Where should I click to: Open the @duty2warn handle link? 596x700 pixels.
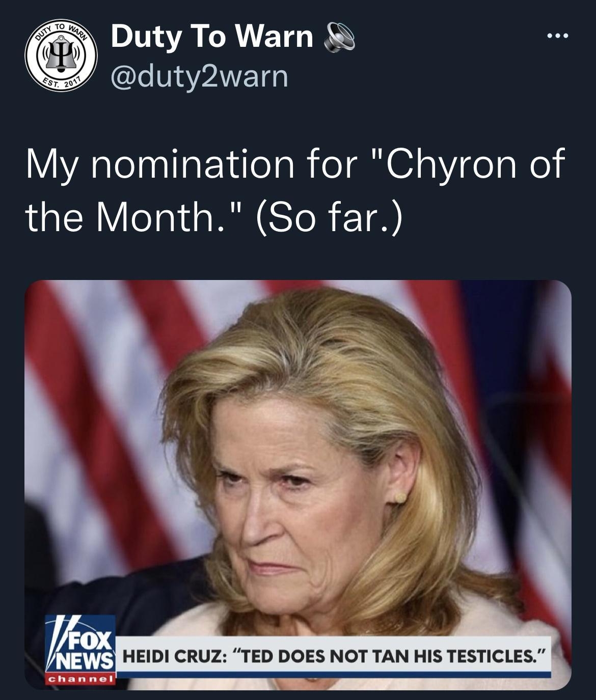(x=200, y=76)
